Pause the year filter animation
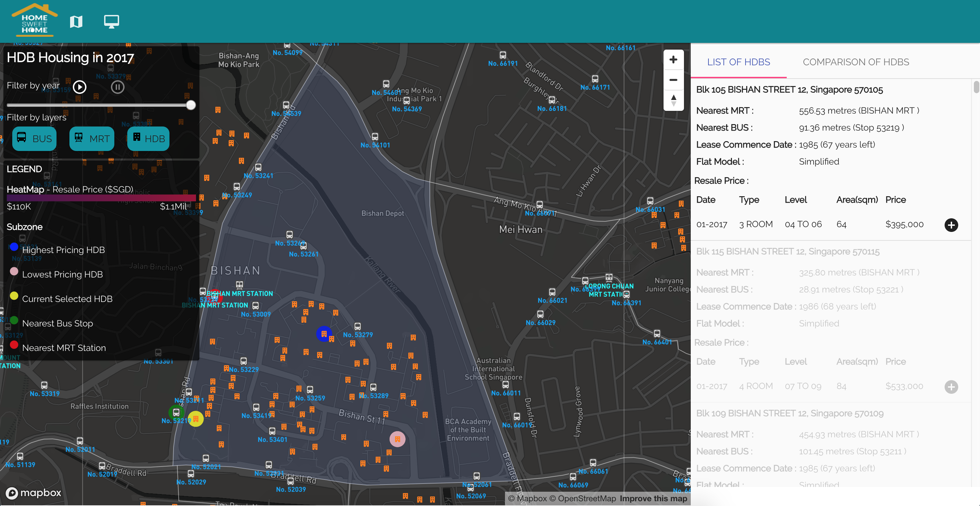Viewport: 980px width, 506px height. click(x=117, y=87)
